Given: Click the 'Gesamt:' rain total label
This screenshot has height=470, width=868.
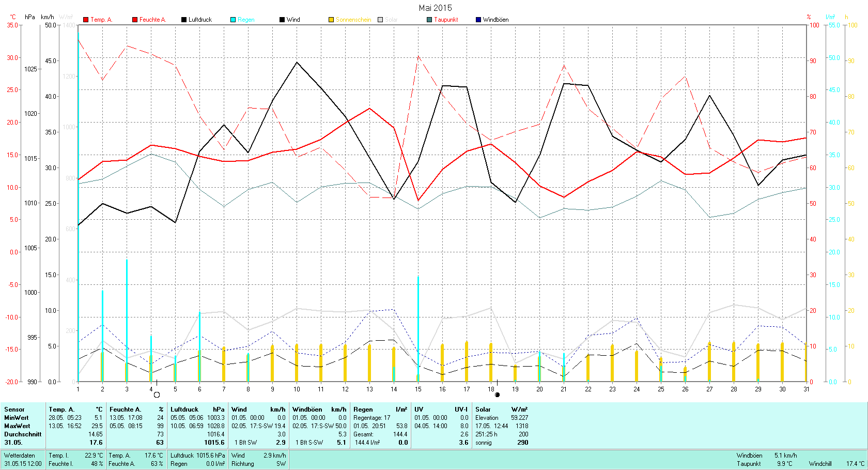Looking at the screenshot, I should click(x=364, y=434).
